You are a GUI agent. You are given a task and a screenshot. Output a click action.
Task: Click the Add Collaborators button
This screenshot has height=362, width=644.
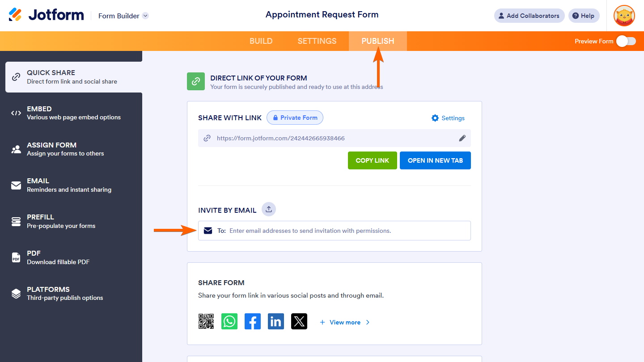(x=529, y=16)
